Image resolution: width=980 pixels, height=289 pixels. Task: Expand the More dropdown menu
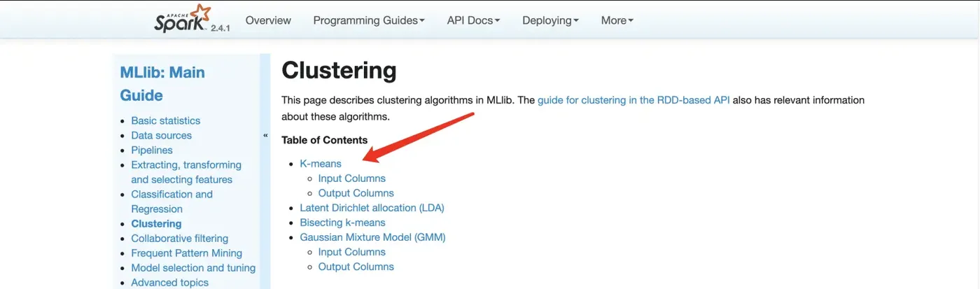tap(617, 20)
